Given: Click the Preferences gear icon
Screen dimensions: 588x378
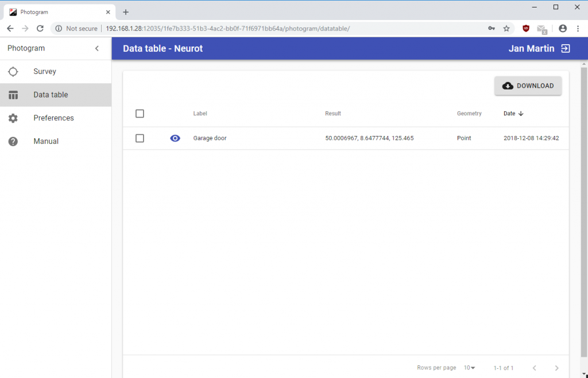Looking at the screenshot, I should coord(13,118).
